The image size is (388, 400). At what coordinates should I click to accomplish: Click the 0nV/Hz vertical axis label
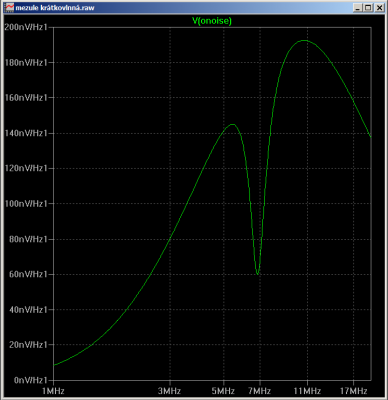click(30, 380)
